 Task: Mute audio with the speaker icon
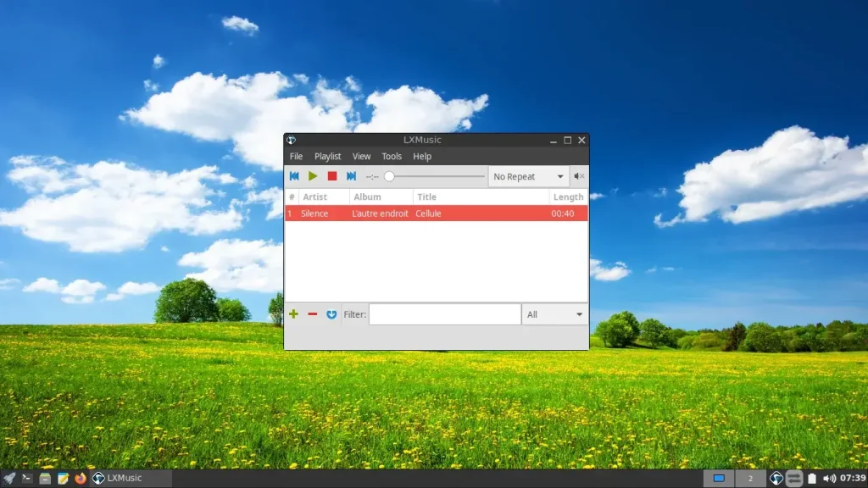pyautogui.click(x=578, y=176)
